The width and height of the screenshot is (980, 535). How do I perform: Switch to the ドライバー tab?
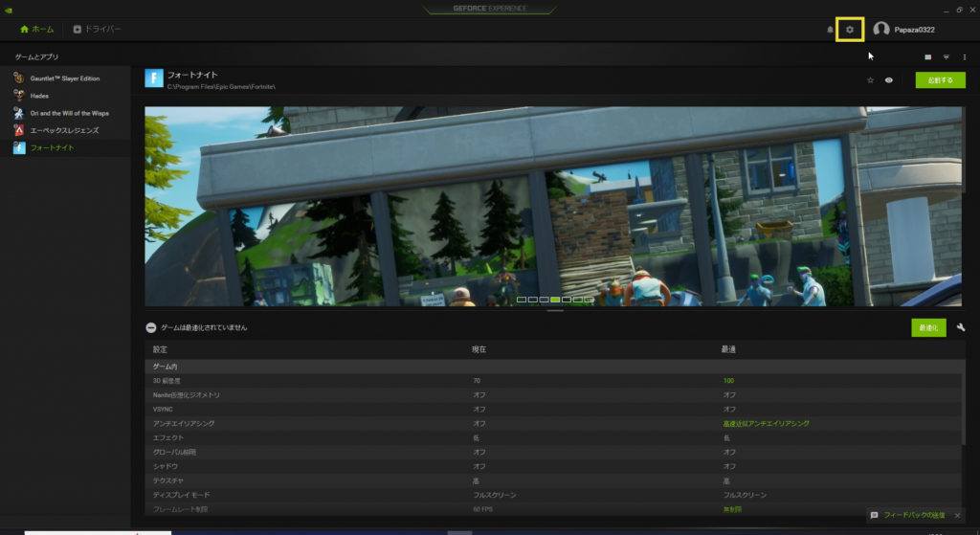click(x=97, y=30)
